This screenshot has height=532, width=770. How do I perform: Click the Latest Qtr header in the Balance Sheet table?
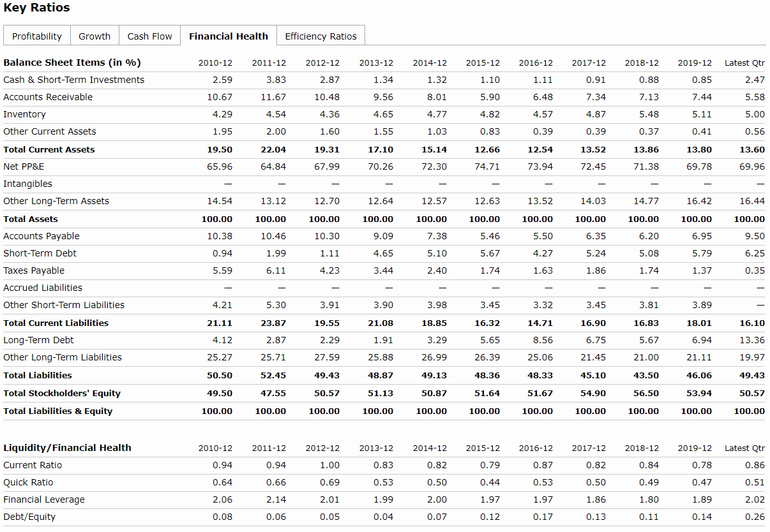pyautogui.click(x=744, y=63)
